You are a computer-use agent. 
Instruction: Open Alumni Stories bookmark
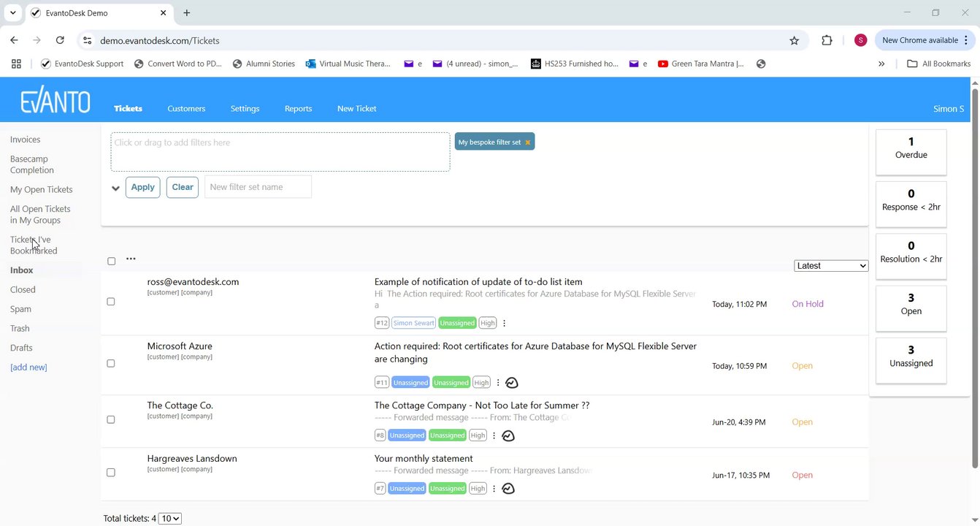(264, 64)
